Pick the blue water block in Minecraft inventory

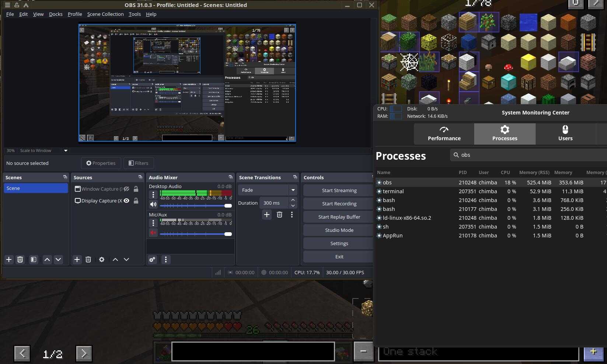528,22
